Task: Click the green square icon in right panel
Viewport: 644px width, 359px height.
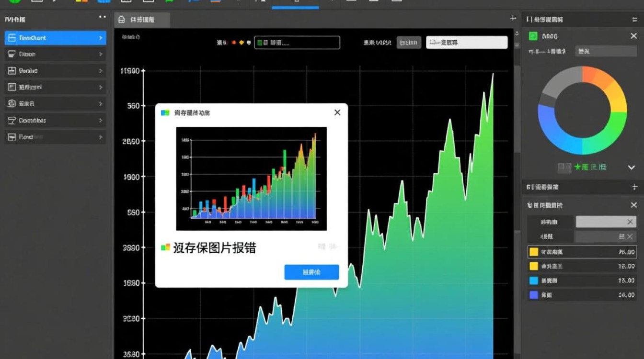Action: [x=532, y=36]
